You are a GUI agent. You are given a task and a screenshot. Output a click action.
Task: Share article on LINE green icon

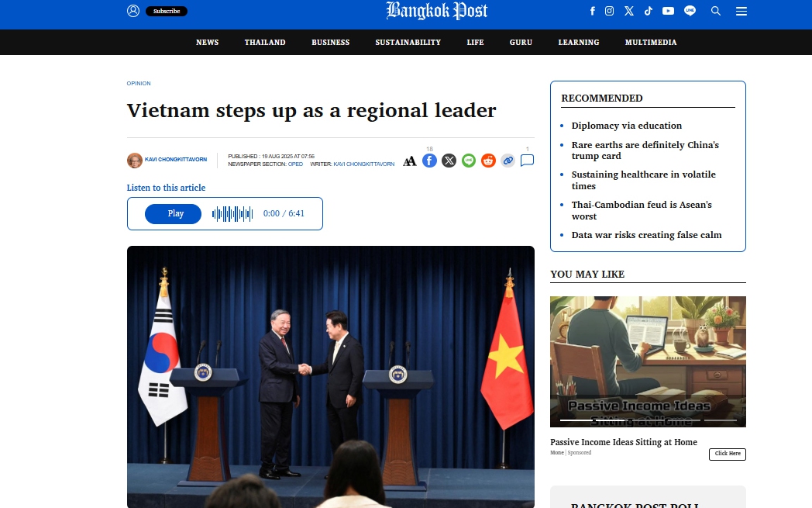pyautogui.click(x=469, y=161)
